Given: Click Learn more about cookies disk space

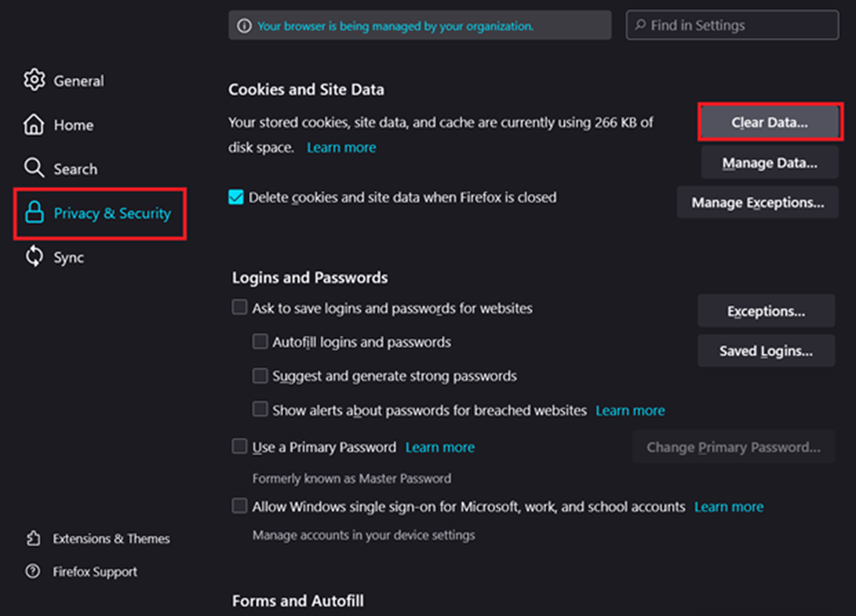Looking at the screenshot, I should coord(342,147).
